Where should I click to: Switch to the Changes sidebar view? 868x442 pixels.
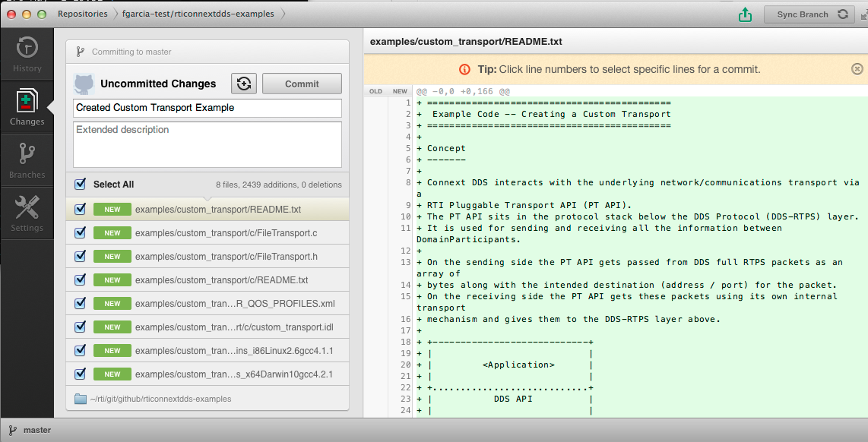point(27,107)
